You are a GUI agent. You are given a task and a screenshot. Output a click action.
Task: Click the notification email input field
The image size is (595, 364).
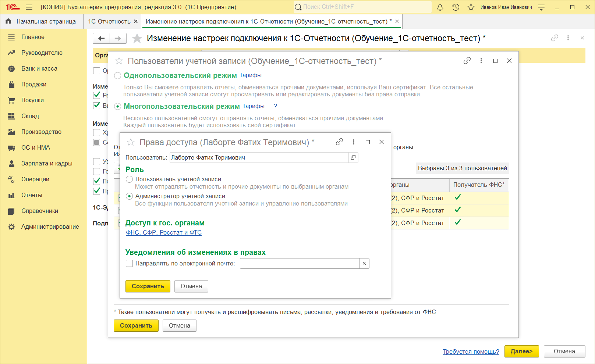[300, 263]
